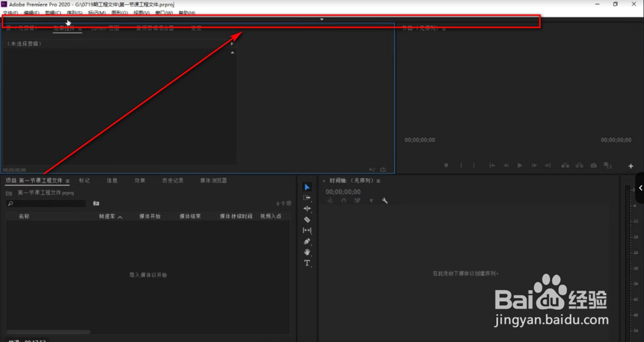Click the project bin folder icon
This screenshot has height=342, width=644.
(x=9, y=193)
